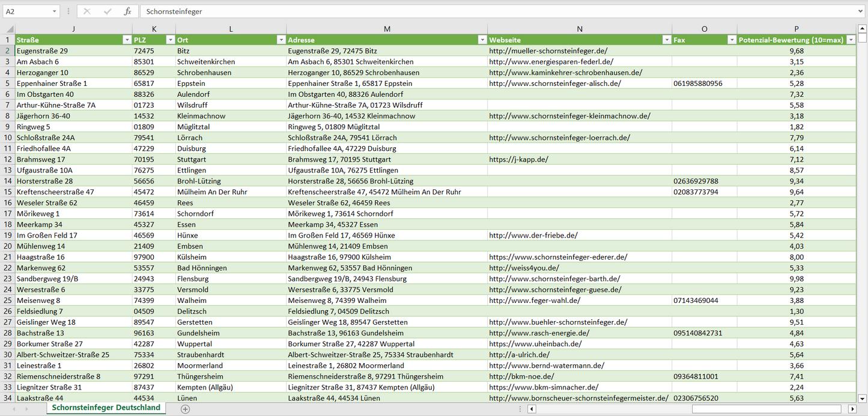868x416 pixels.
Task: Open the Webseite column filter dropdown
Action: [x=666, y=40]
